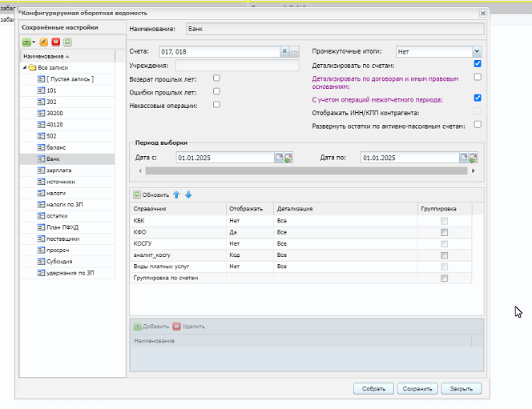This screenshot has height=409, width=532.
Task: Move the reference row down with the blue arrow
Action: [188, 194]
